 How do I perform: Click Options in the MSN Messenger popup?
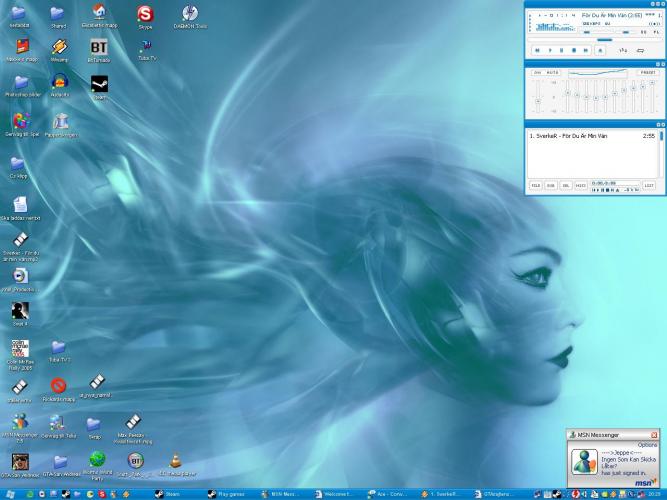[647, 443]
